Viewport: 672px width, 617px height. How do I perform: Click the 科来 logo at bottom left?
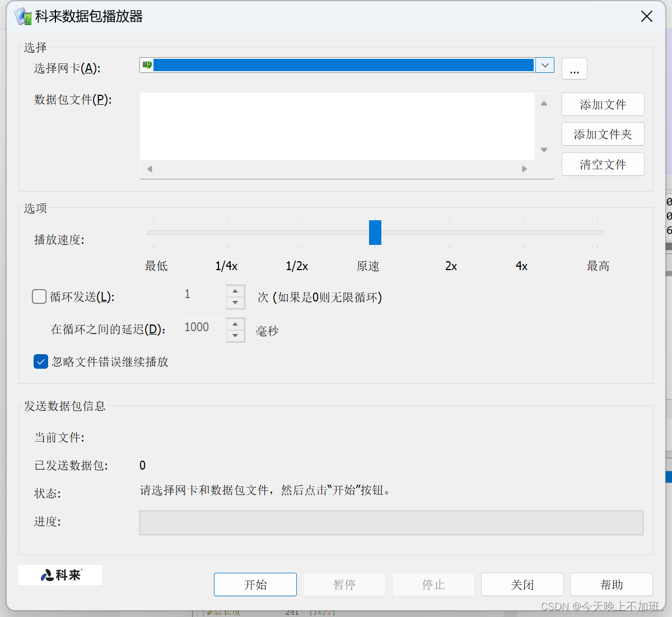60,575
